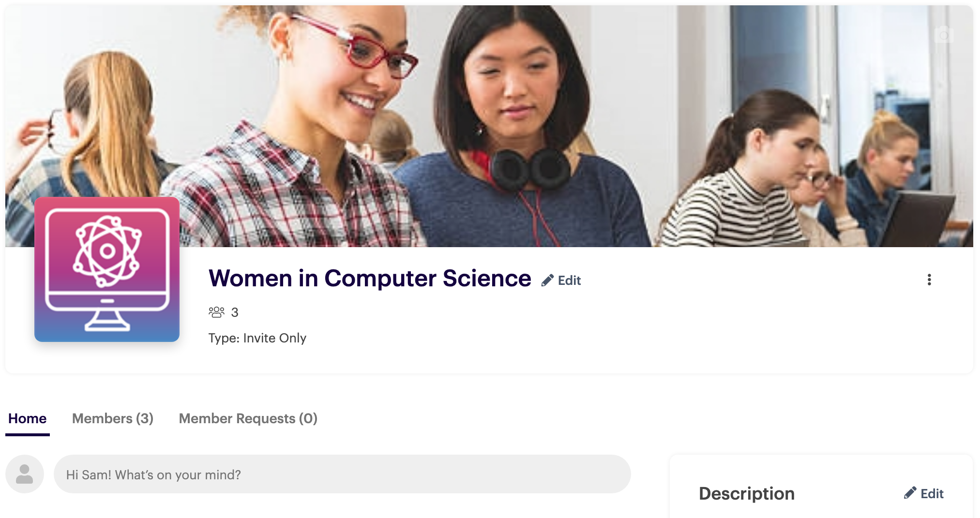The width and height of the screenshot is (980, 518).
Task: Click the pencil icon beside the group name
Action: (547, 281)
